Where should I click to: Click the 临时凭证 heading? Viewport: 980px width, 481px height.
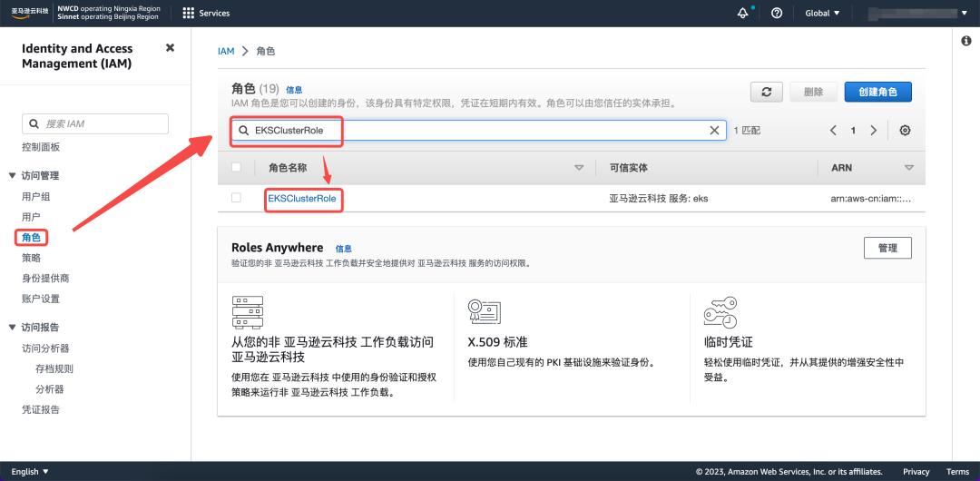pyautogui.click(x=728, y=342)
